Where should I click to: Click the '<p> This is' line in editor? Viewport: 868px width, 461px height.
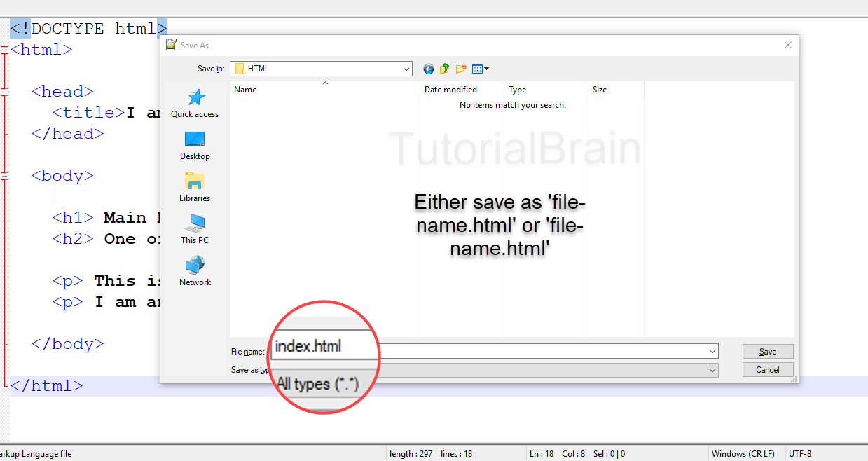105,281
